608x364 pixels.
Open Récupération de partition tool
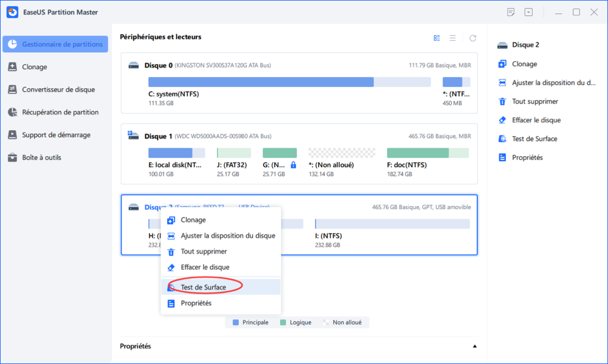tap(60, 112)
